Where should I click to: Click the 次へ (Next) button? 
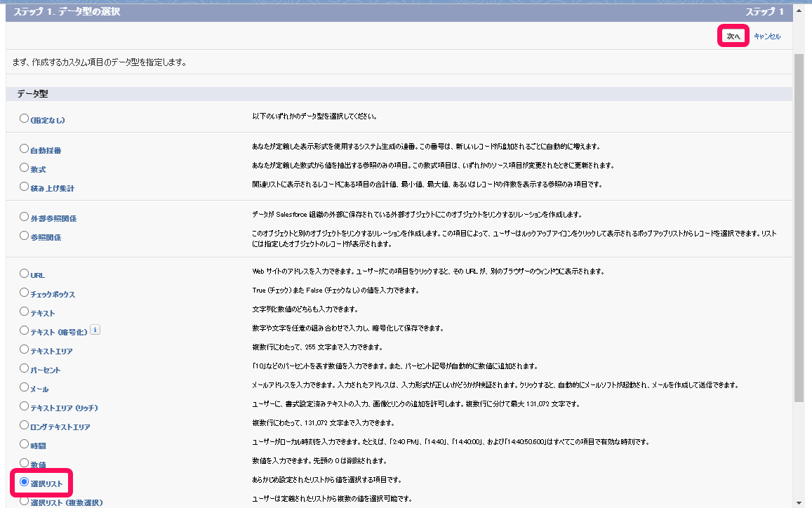733,36
